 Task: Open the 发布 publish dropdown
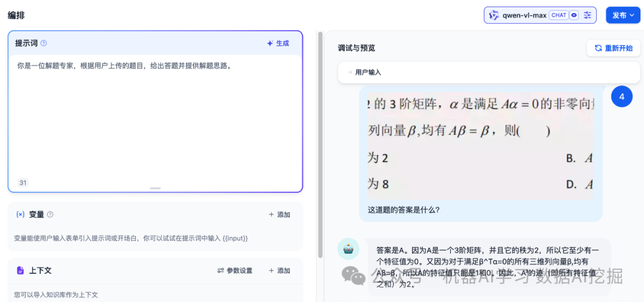623,16
